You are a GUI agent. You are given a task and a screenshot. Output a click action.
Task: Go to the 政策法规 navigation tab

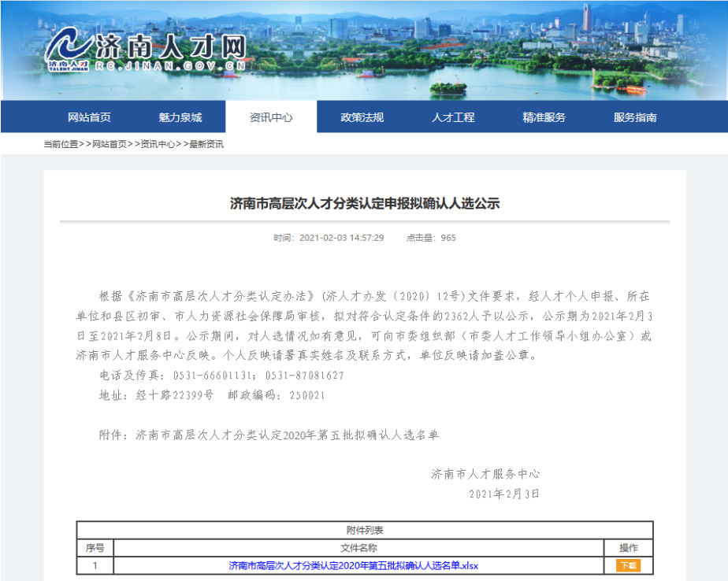(x=362, y=117)
